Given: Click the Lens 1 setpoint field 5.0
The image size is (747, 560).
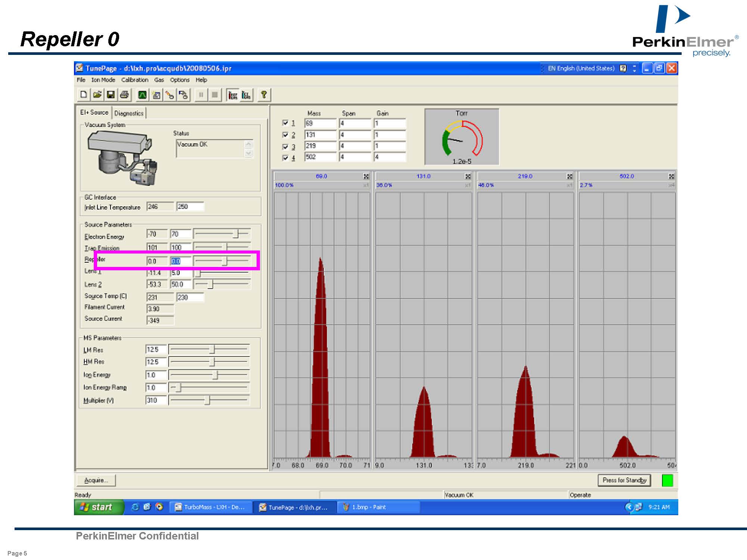Looking at the screenshot, I should pos(180,273).
